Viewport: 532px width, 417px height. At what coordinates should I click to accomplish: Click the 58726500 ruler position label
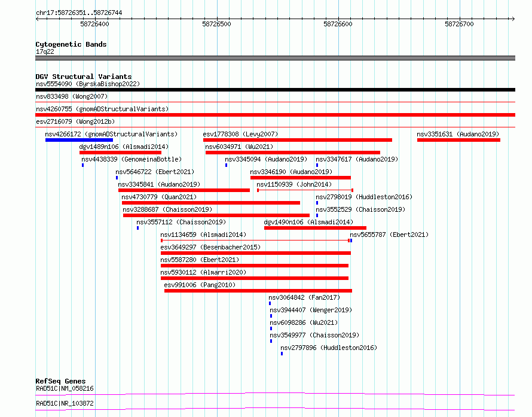click(x=216, y=24)
